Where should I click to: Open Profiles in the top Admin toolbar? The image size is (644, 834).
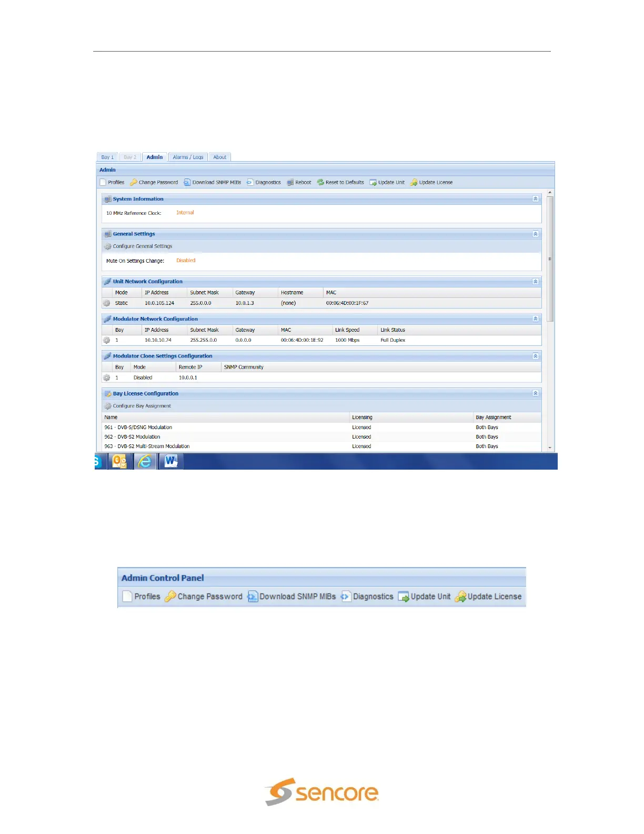112,182
